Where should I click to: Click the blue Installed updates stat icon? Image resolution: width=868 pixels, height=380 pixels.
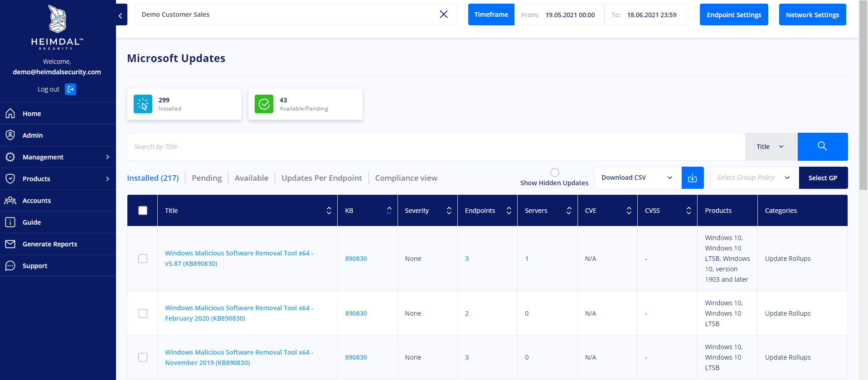[x=143, y=104]
